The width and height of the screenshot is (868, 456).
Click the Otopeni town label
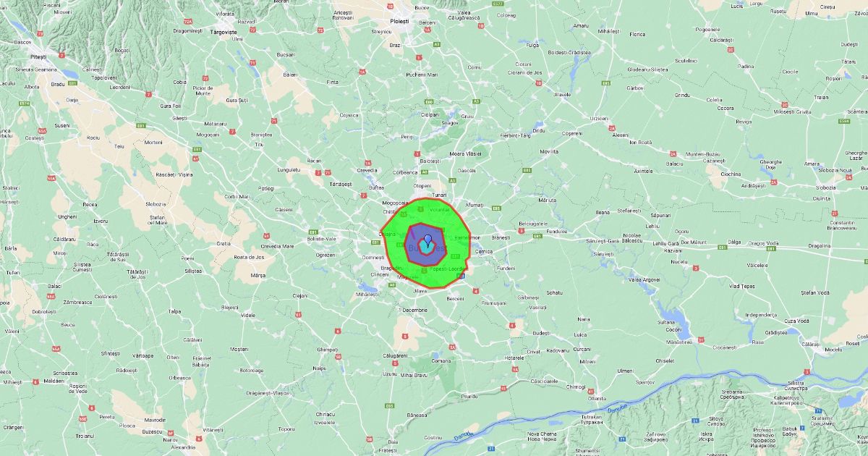(422, 186)
